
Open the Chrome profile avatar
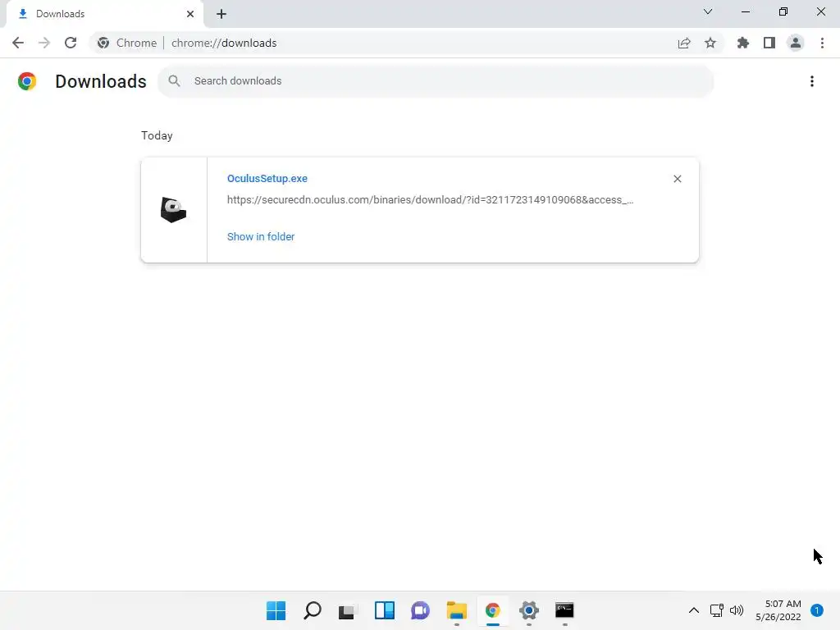pyautogui.click(x=796, y=43)
